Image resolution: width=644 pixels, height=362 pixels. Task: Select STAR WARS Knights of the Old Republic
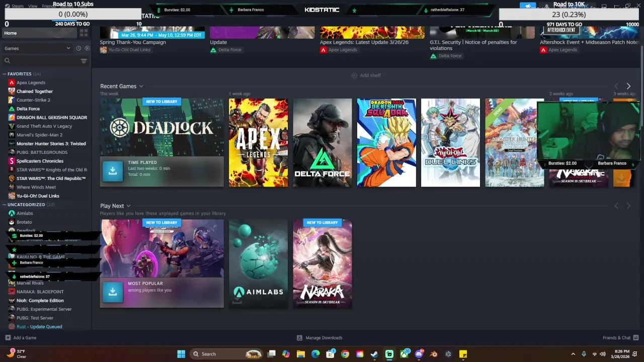tap(48, 170)
